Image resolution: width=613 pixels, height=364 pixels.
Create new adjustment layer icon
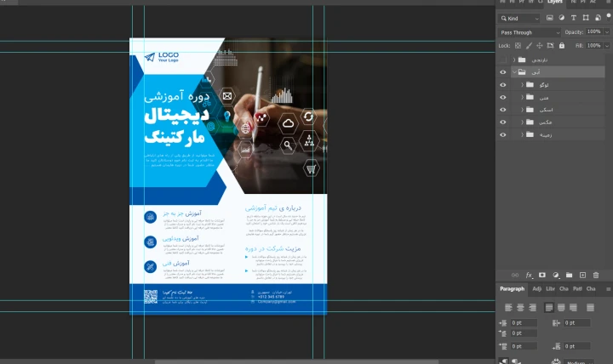click(x=555, y=275)
